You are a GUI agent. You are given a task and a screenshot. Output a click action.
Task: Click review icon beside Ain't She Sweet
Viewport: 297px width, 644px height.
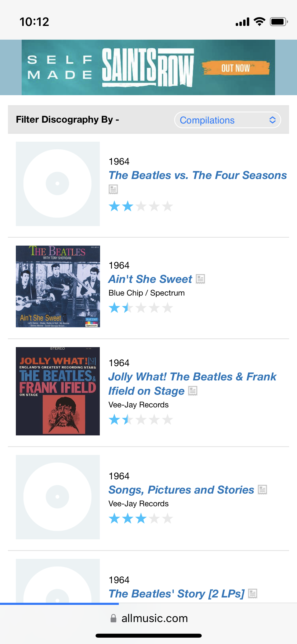point(200,279)
